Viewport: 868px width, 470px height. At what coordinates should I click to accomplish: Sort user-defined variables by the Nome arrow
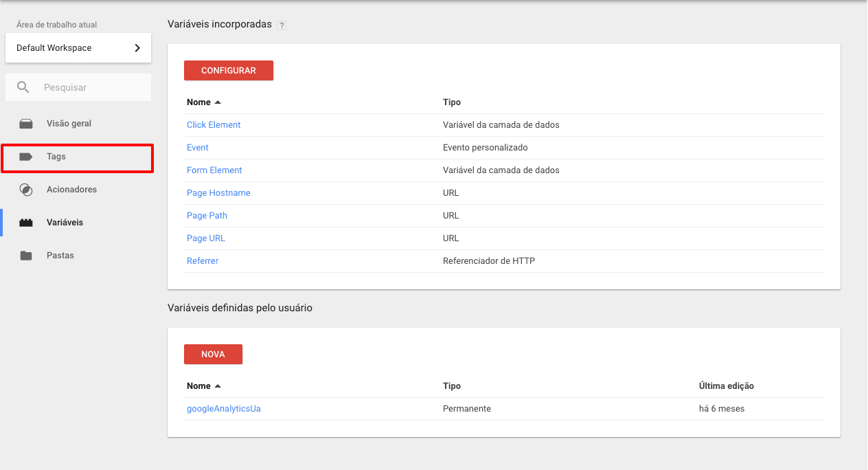pos(218,385)
